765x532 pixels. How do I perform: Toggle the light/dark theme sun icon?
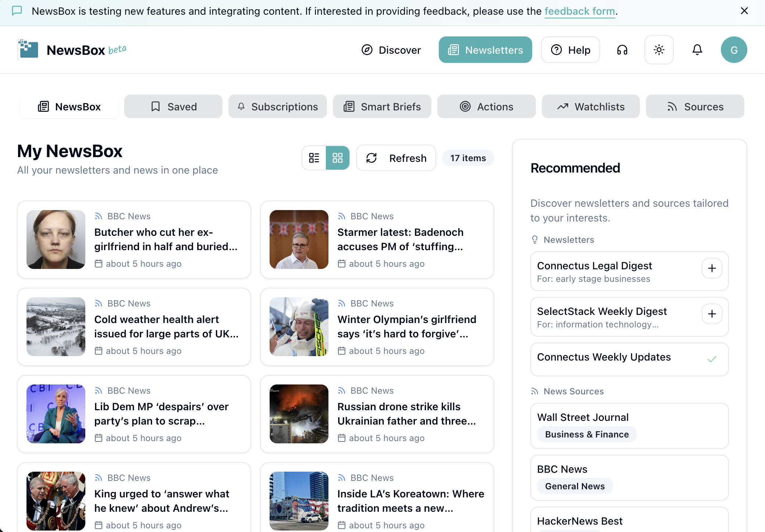[659, 50]
